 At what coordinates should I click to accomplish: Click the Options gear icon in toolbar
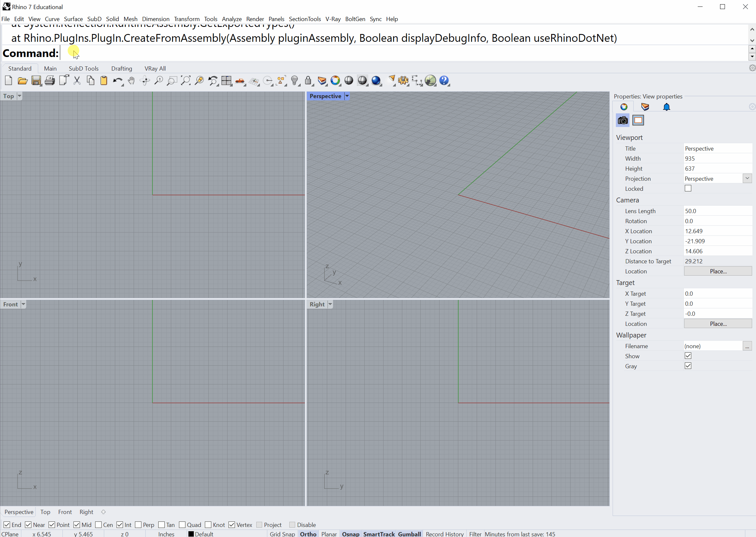coord(403,81)
